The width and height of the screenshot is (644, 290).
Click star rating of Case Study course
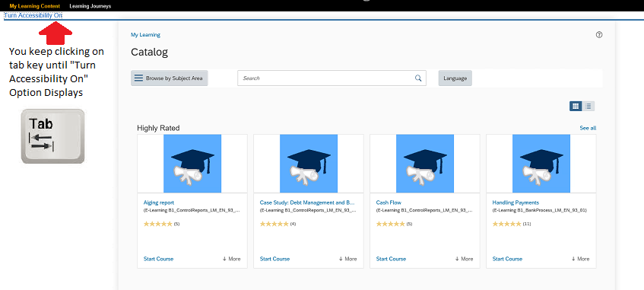(x=274, y=225)
